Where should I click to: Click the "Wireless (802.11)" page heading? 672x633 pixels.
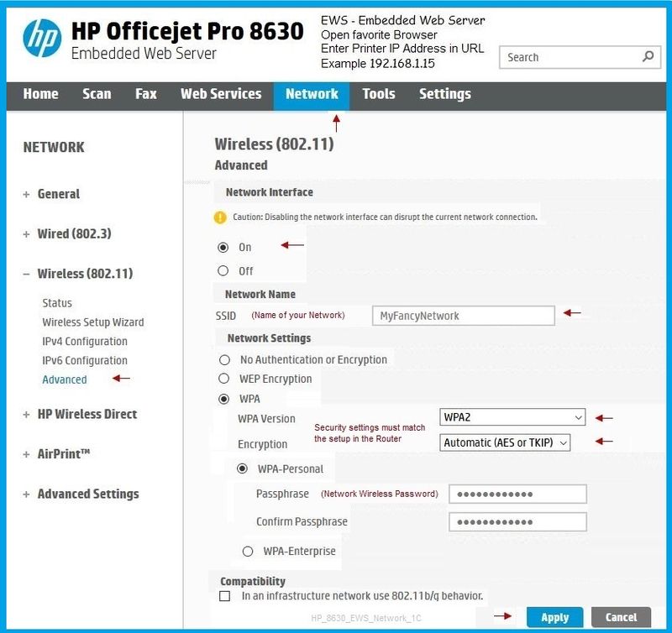click(275, 144)
